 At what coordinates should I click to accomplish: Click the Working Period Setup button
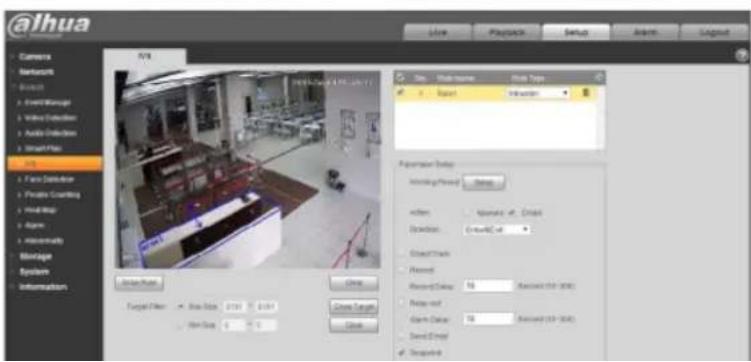484,183
